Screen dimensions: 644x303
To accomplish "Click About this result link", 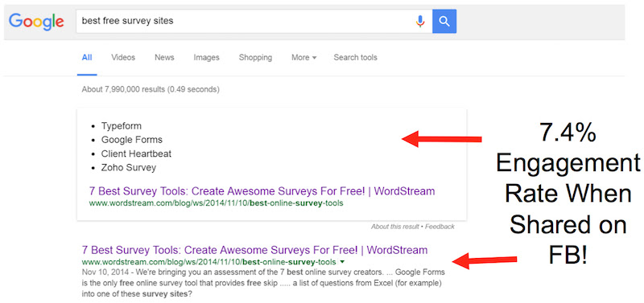I will coord(395,227).
